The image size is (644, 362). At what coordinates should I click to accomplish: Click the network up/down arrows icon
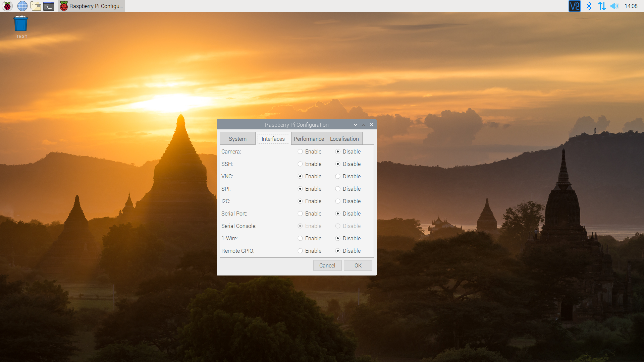pos(602,6)
